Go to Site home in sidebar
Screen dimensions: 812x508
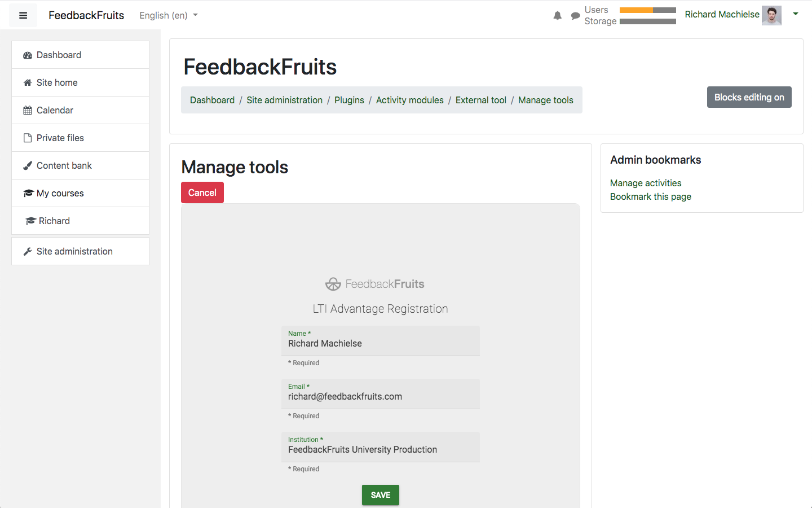coord(57,82)
